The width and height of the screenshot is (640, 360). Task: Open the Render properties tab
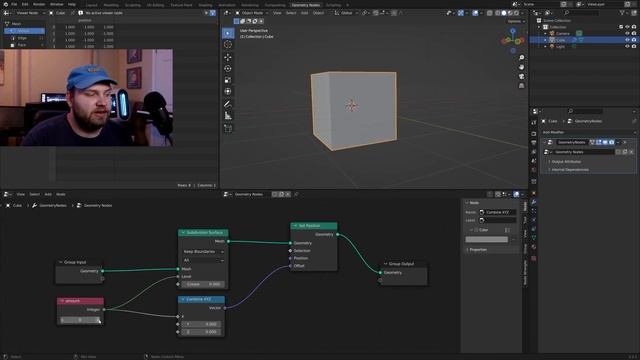[x=534, y=133]
